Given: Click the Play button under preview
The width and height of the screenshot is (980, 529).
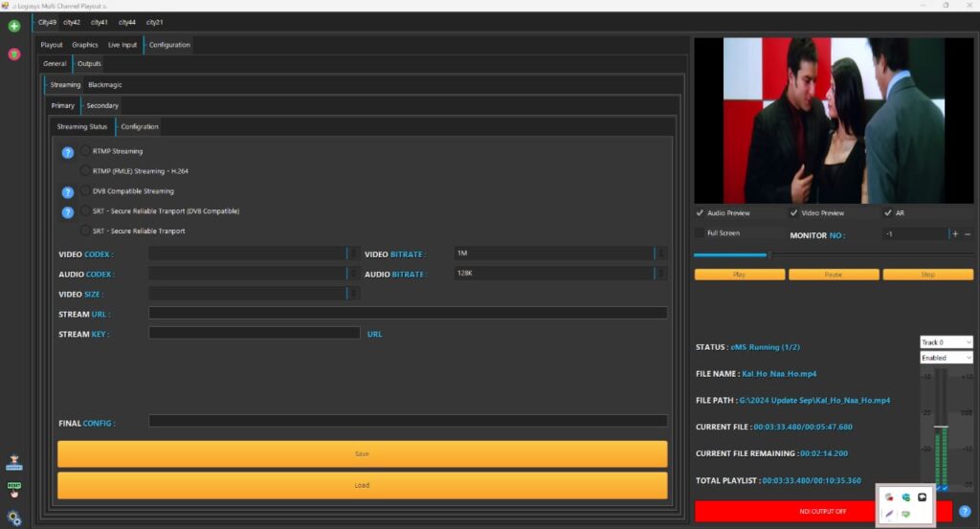Looking at the screenshot, I should [740, 275].
